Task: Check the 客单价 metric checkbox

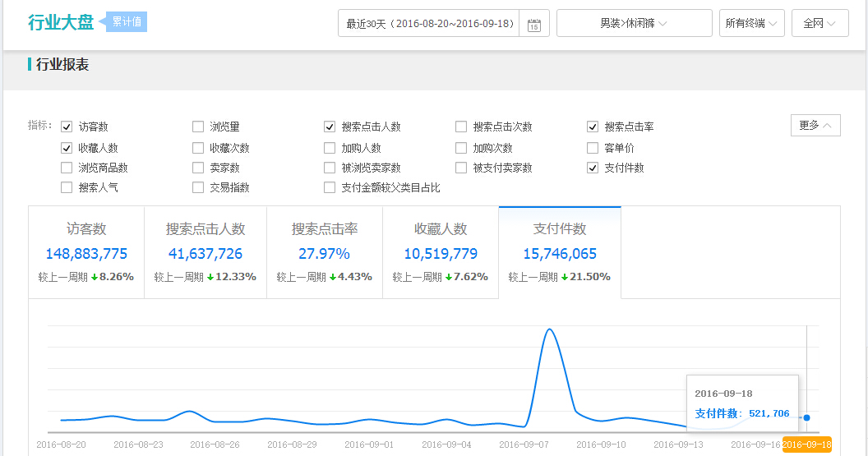Action: coord(593,148)
